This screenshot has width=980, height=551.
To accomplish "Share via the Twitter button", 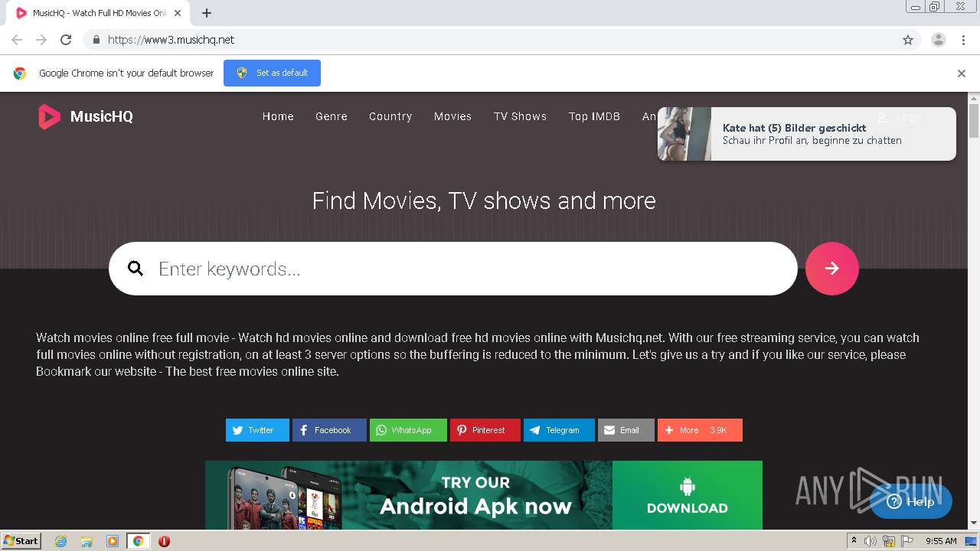I will coord(257,430).
